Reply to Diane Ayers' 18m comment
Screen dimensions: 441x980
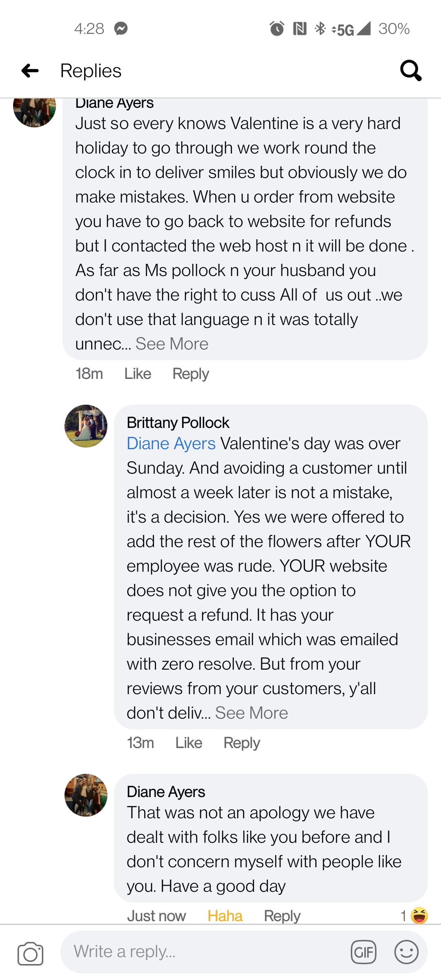click(191, 374)
